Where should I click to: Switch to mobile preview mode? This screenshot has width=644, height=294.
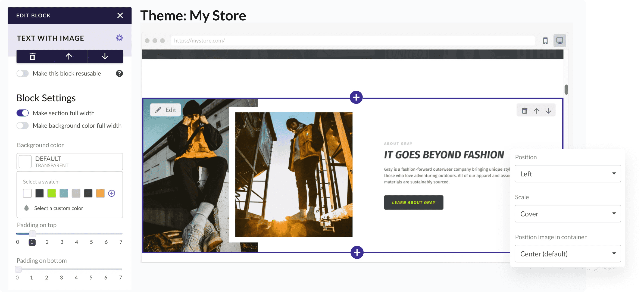545,40
